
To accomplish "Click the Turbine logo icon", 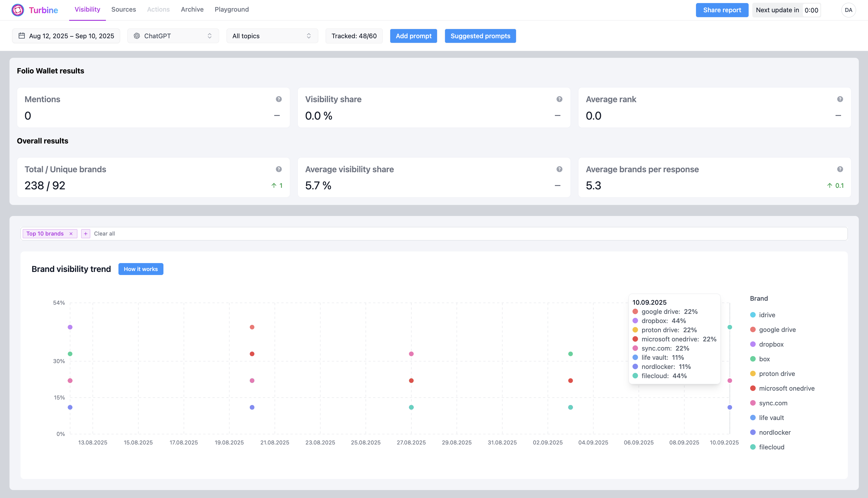I will coord(17,10).
